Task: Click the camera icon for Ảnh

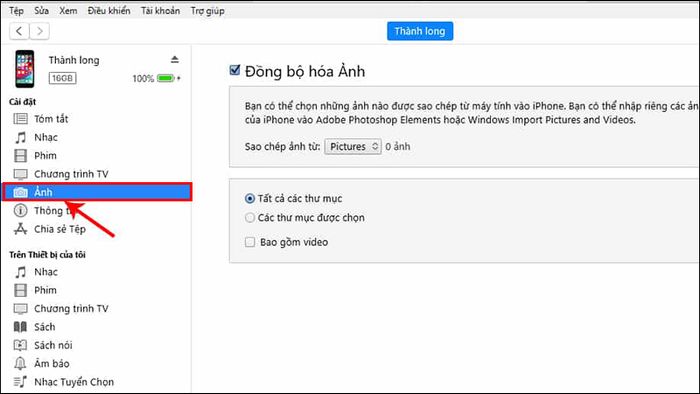Action: click(21, 192)
